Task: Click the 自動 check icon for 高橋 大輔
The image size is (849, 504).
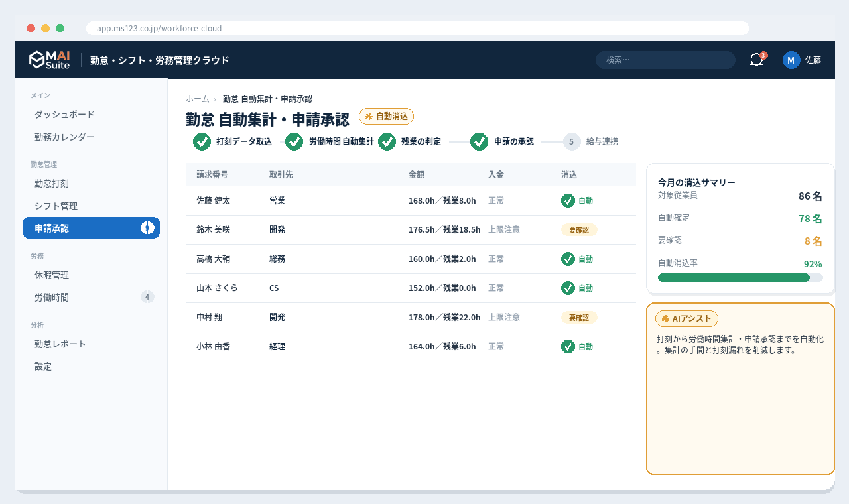Action: (568, 259)
